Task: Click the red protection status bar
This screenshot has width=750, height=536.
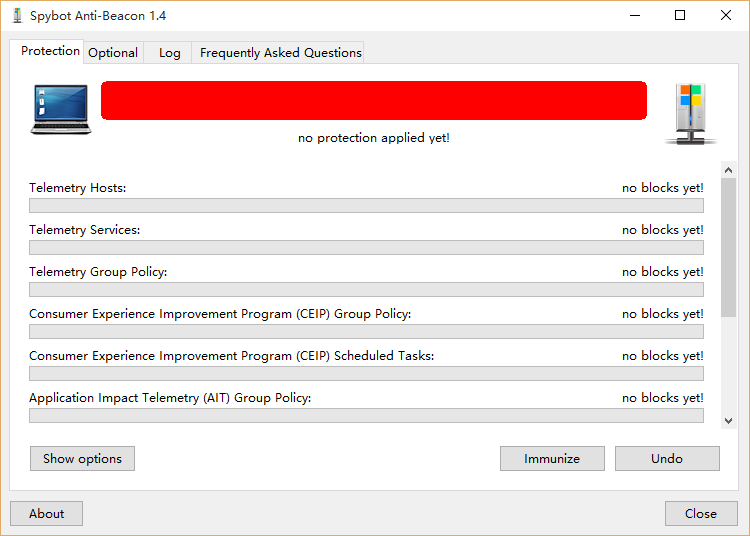Action: [x=373, y=100]
